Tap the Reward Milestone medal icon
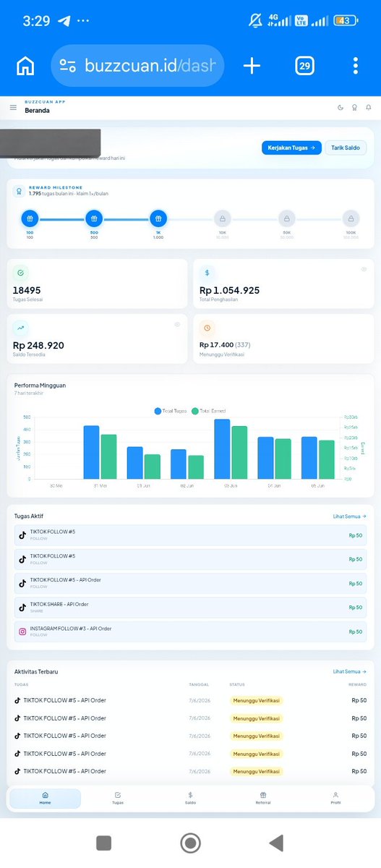This screenshot has height=868, width=381. coord(18,191)
